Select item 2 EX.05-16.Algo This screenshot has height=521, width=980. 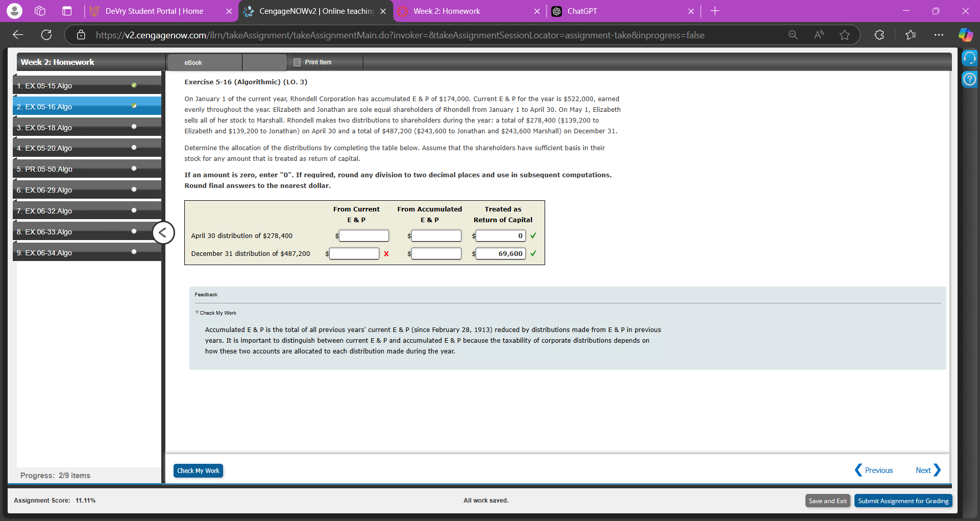click(87, 106)
